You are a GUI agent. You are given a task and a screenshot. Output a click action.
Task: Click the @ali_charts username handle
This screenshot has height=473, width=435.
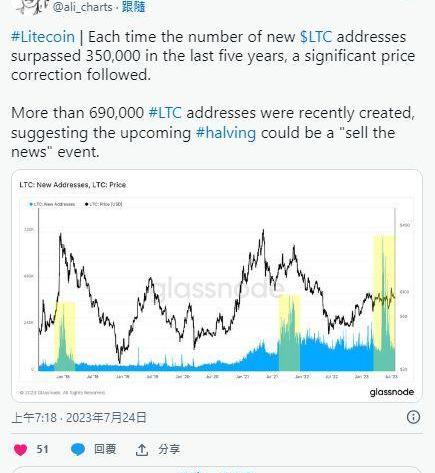(x=82, y=7)
